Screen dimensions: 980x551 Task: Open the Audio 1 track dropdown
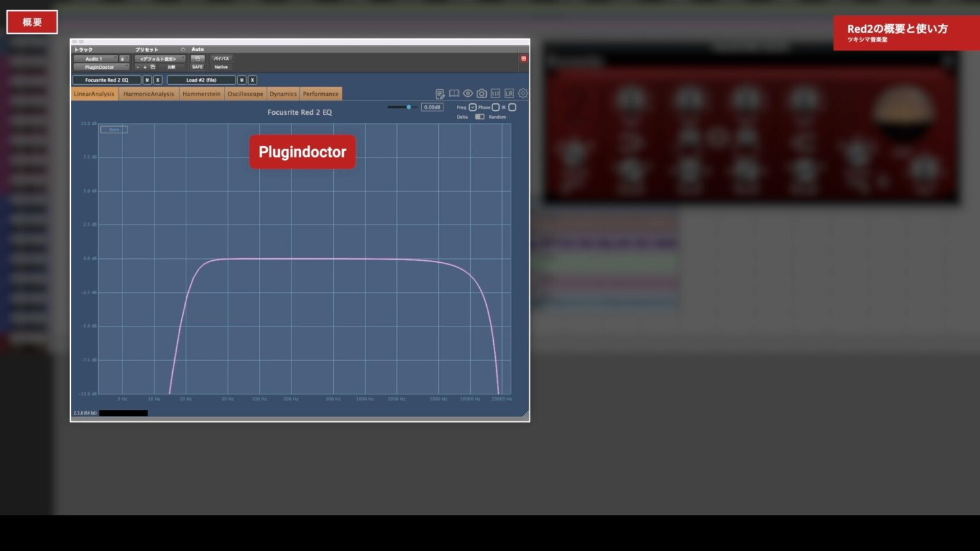click(96, 59)
